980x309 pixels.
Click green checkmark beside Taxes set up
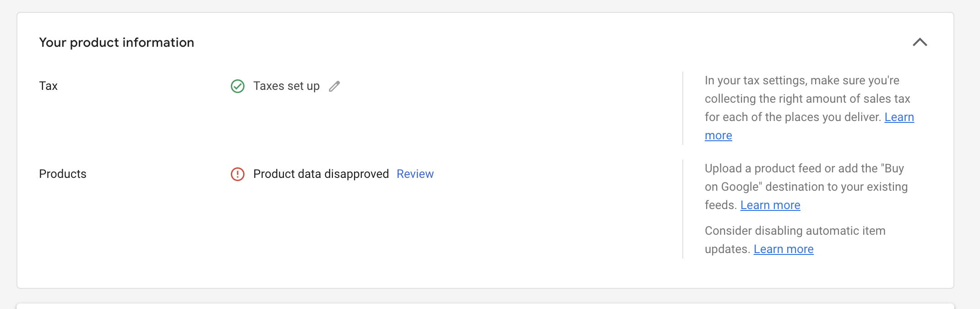238,86
